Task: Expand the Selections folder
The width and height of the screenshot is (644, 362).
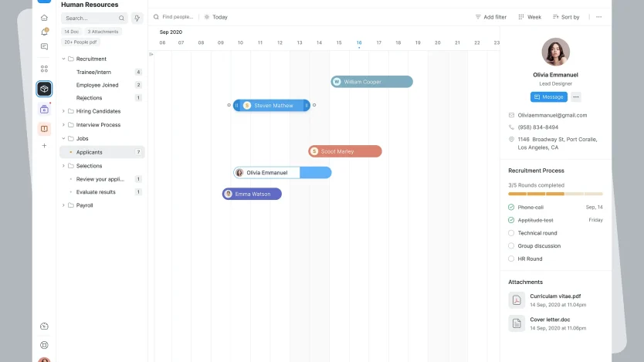Action: tap(63, 166)
